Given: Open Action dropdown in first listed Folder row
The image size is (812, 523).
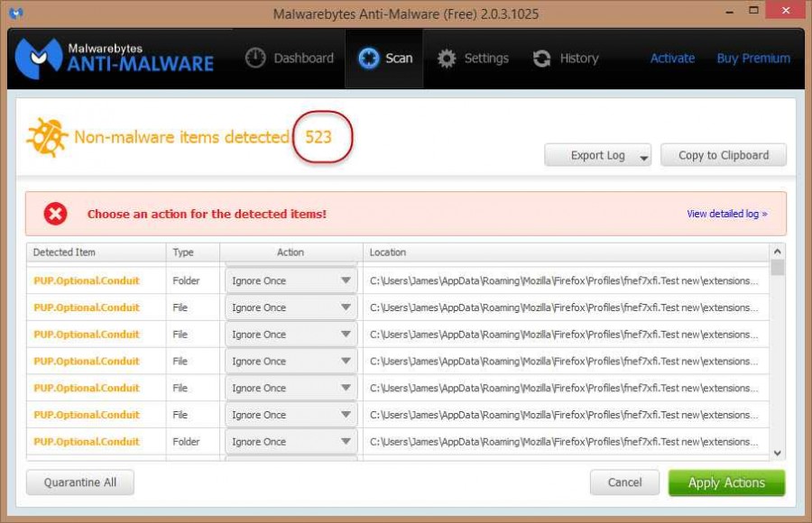Looking at the screenshot, I should pyautogui.click(x=291, y=280).
